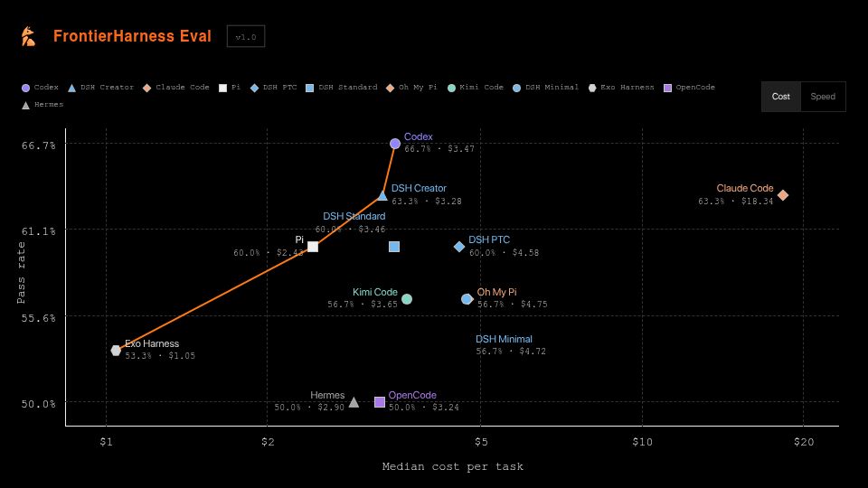Click the Pareto frontier line between Exo Harness and Pi
The image size is (868, 488).
click(x=214, y=299)
